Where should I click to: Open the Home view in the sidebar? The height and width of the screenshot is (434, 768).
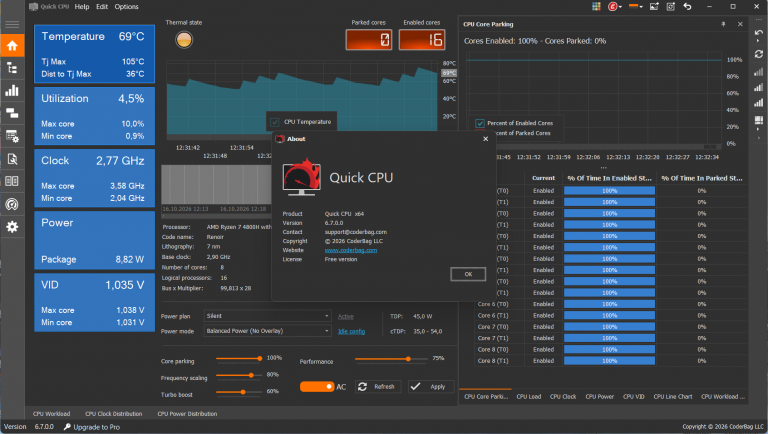pos(12,46)
